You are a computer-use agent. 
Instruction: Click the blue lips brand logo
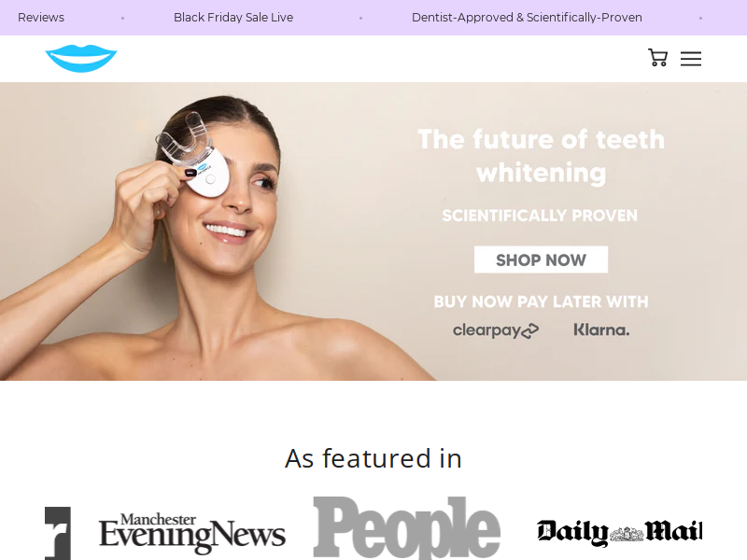point(81,59)
